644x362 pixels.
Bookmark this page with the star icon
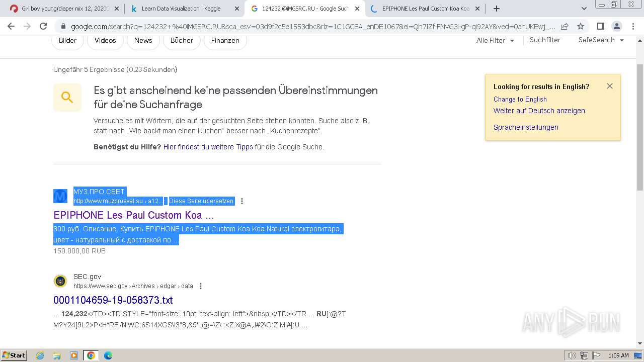coord(581,26)
